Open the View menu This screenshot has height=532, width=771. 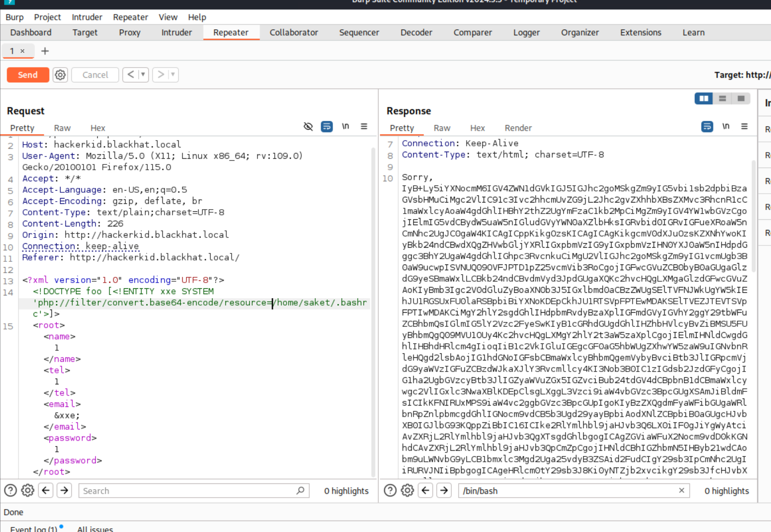(168, 17)
